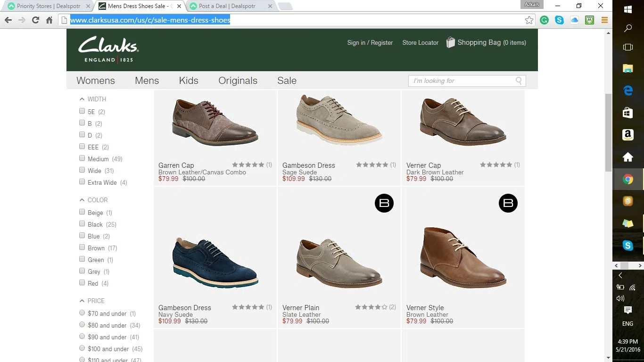Image resolution: width=644 pixels, height=362 pixels.
Task: Open Task View on the taskbar
Action: 627,47
